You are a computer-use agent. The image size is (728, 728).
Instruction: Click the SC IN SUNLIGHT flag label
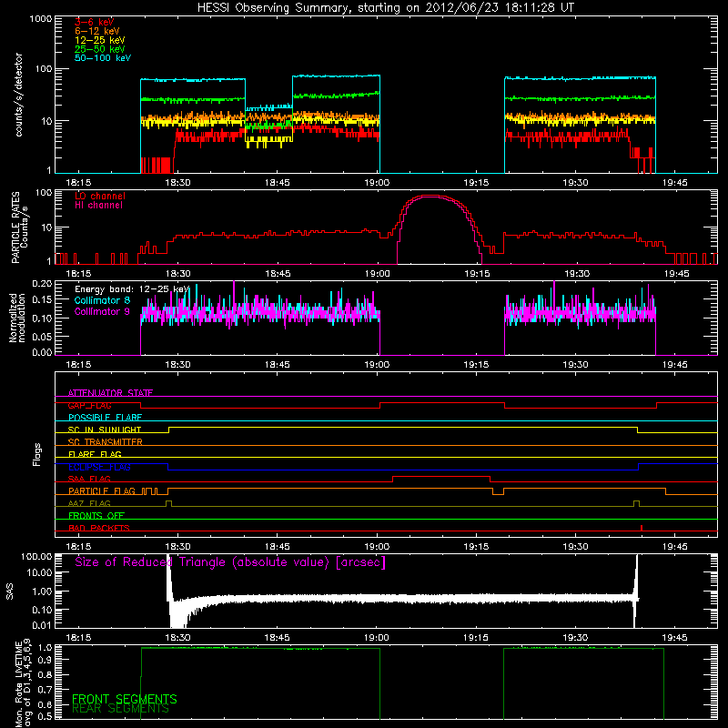105,430
